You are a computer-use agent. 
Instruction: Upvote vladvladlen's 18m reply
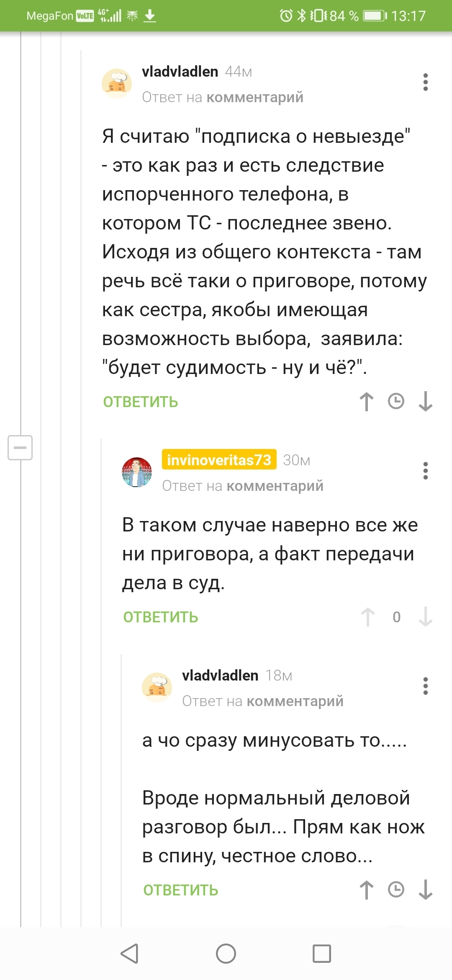click(x=367, y=890)
